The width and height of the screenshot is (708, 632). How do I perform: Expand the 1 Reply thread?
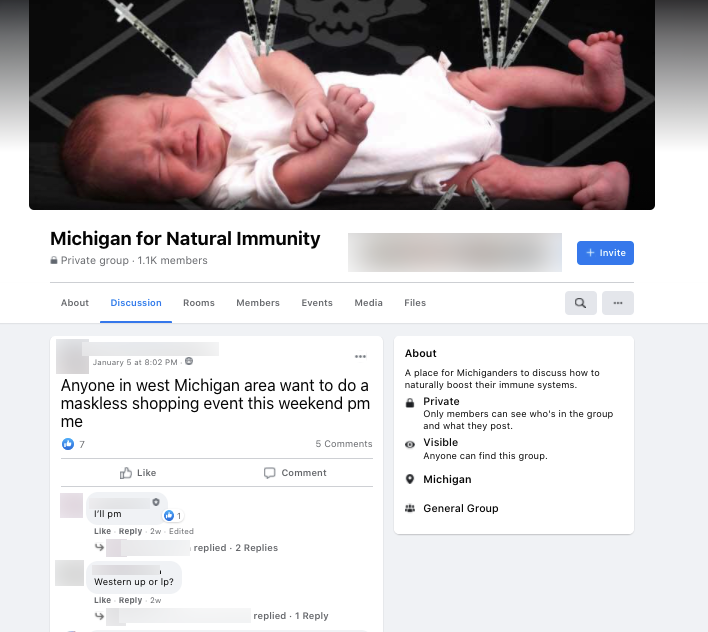coord(312,616)
